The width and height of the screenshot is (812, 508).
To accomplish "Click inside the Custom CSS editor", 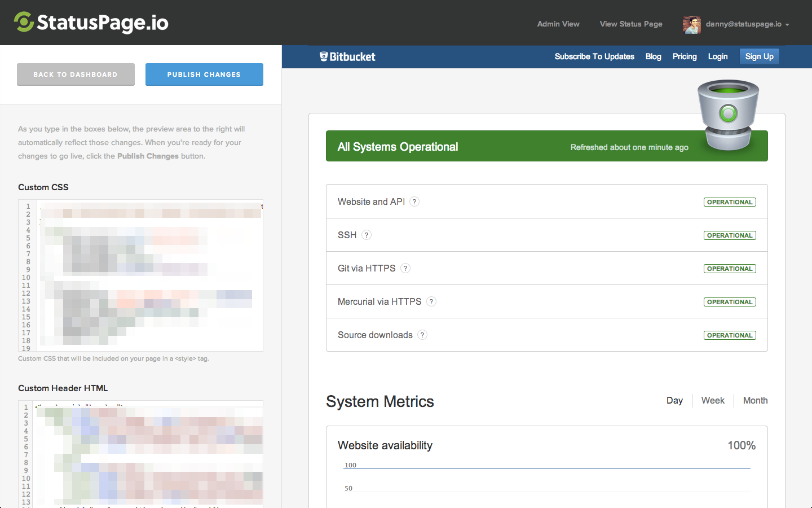I will [149, 275].
